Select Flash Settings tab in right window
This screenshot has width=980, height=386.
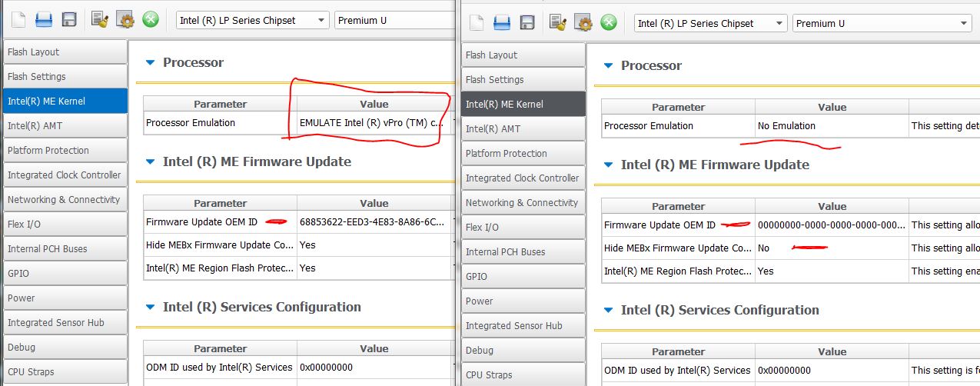(x=523, y=80)
